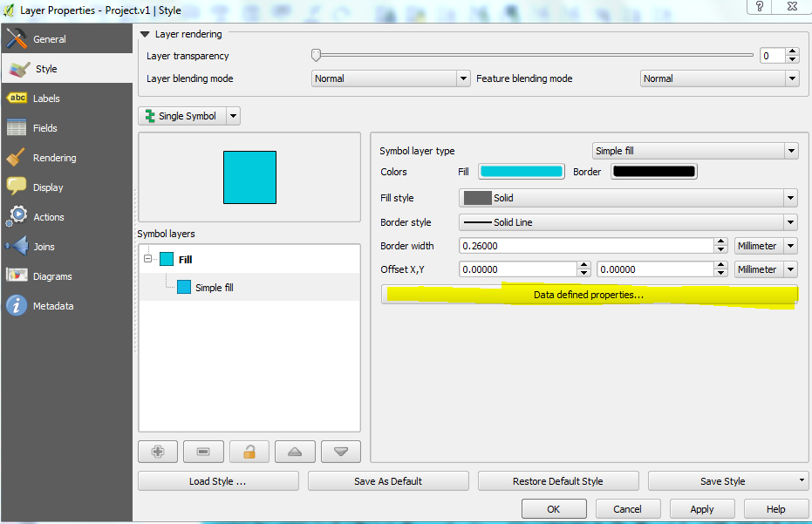Image resolution: width=812 pixels, height=524 pixels.
Task: Open the Help button
Action: pyautogui.click(x=775, y=509)
